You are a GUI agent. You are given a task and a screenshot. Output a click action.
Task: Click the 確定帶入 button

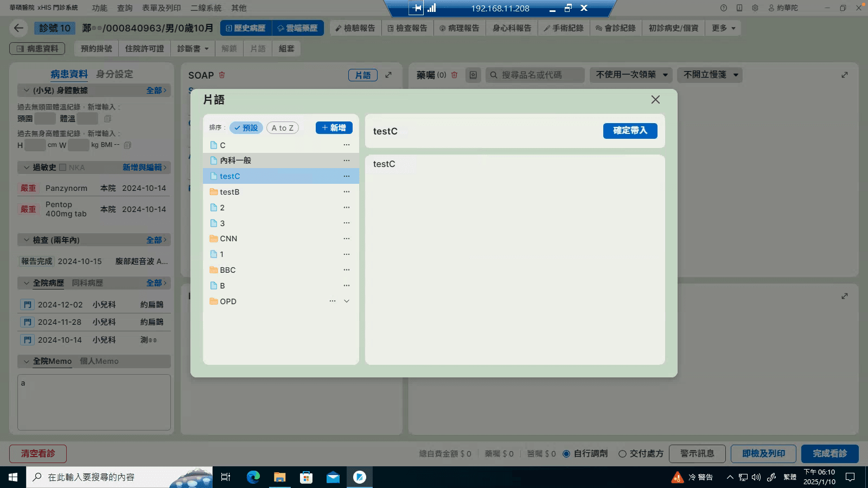click(x=630, y=131)
